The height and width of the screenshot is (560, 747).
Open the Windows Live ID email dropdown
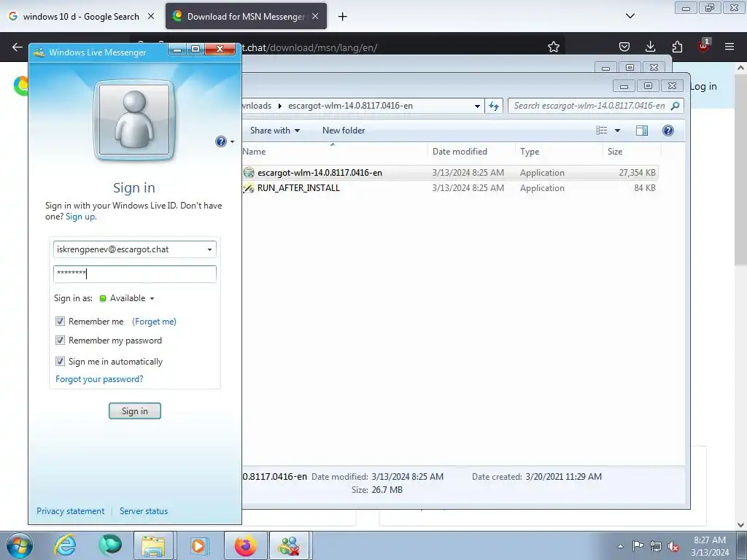click(209, 249)
